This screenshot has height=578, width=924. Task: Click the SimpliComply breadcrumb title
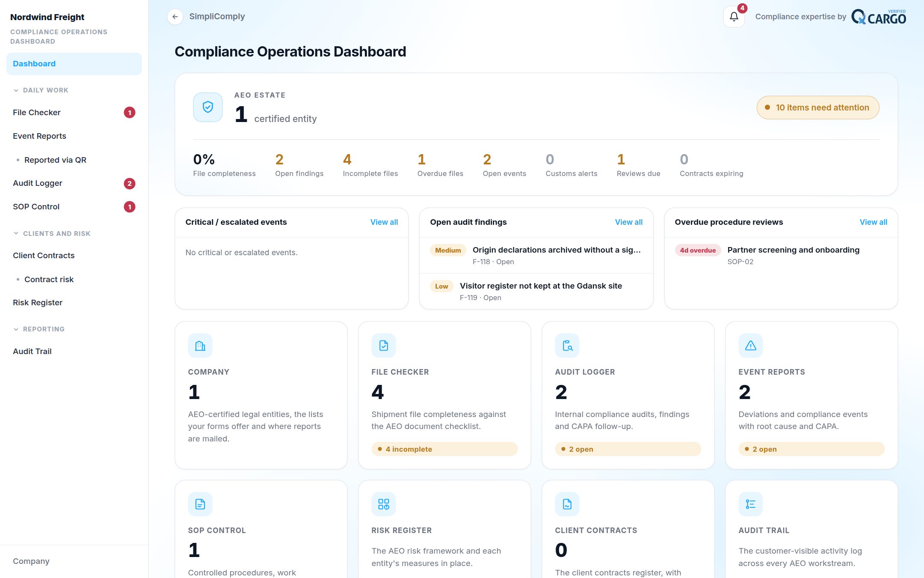click(x=217, y=17)
